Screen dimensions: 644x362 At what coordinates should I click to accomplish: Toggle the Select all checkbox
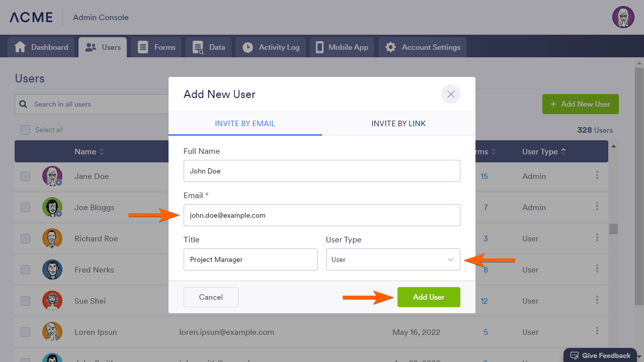[25, 130]
